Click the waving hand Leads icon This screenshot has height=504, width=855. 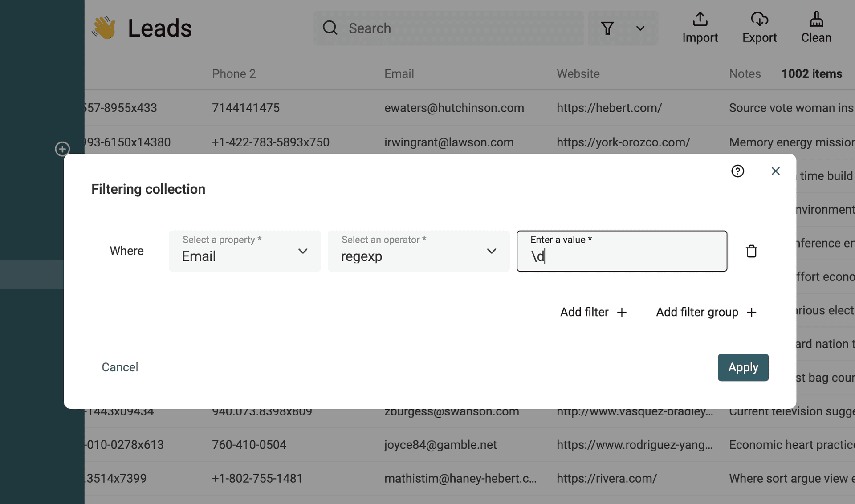pos(104,28)
